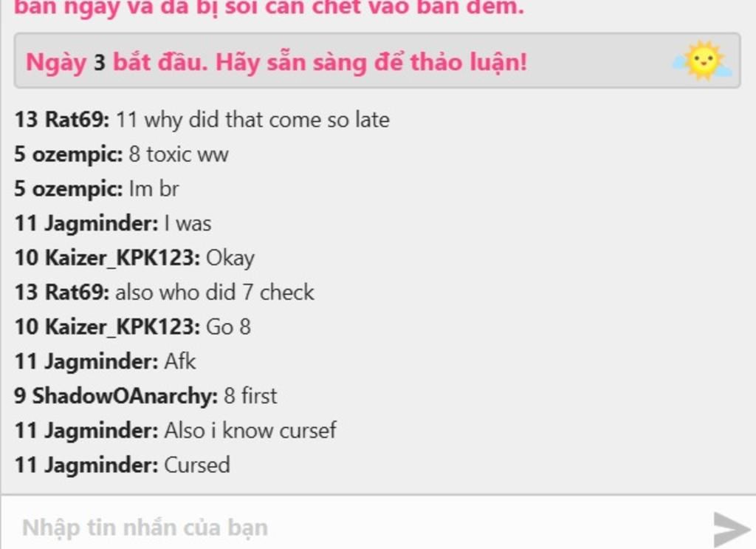Click ozempic's name beside '8 toxic ww'
This screenshot has height=549, width=756.
click(77, 154)
